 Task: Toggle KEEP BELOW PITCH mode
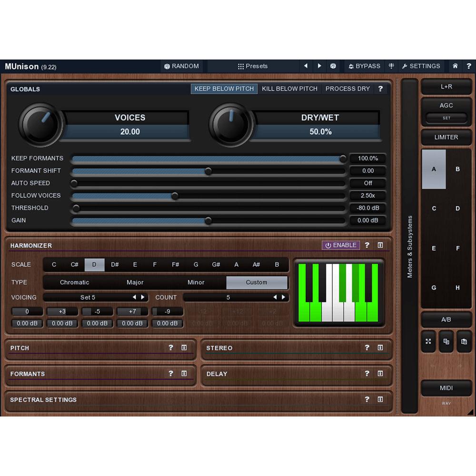tap(224, 89)
